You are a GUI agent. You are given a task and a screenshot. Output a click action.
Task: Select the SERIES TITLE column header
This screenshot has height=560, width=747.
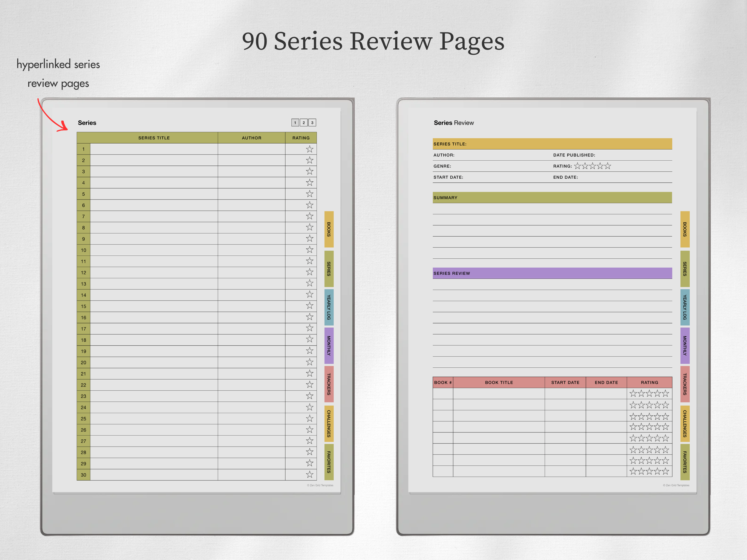point(154,138)
